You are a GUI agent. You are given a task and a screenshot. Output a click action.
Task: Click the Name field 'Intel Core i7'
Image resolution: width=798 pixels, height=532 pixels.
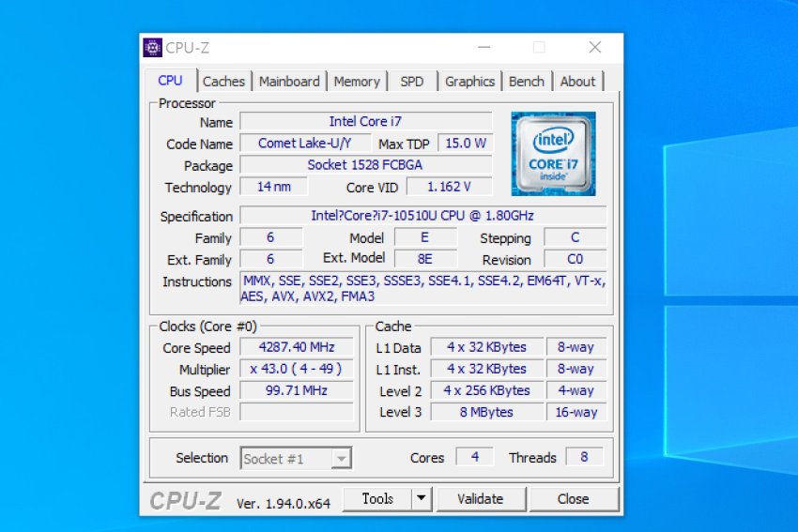[x=366, y=122]
